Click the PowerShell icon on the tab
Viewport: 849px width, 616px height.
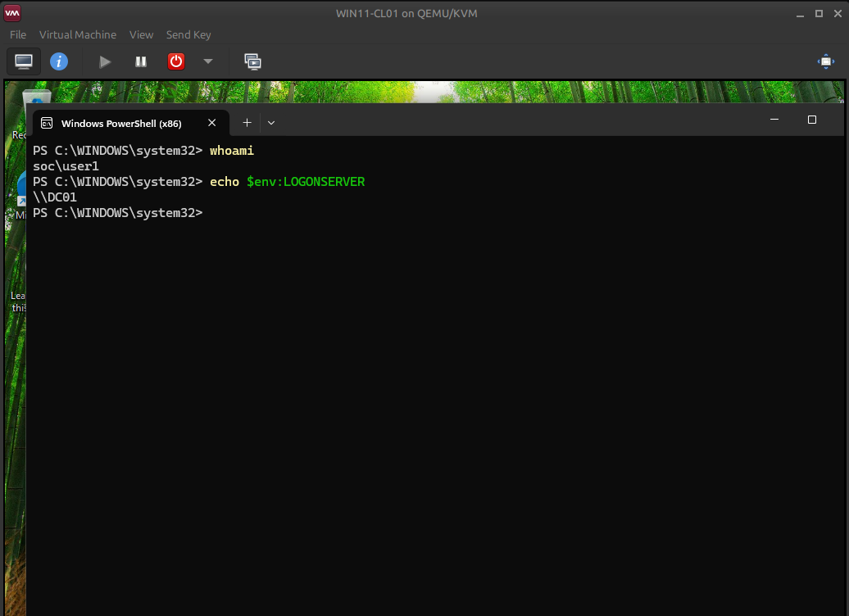[47, 123]
